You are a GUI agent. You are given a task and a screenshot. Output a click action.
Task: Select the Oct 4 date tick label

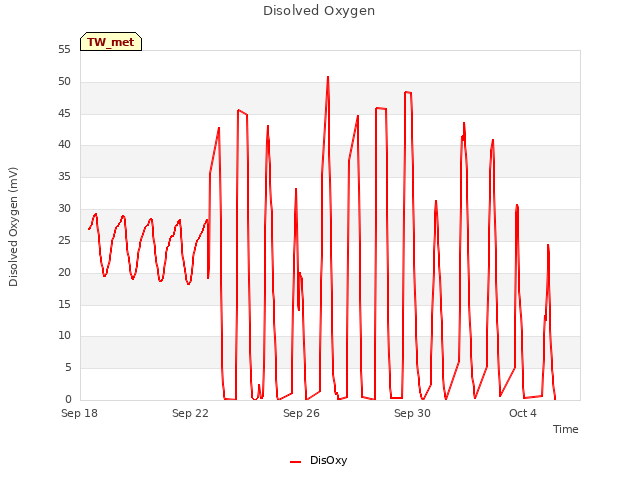(x=523, y=413)
